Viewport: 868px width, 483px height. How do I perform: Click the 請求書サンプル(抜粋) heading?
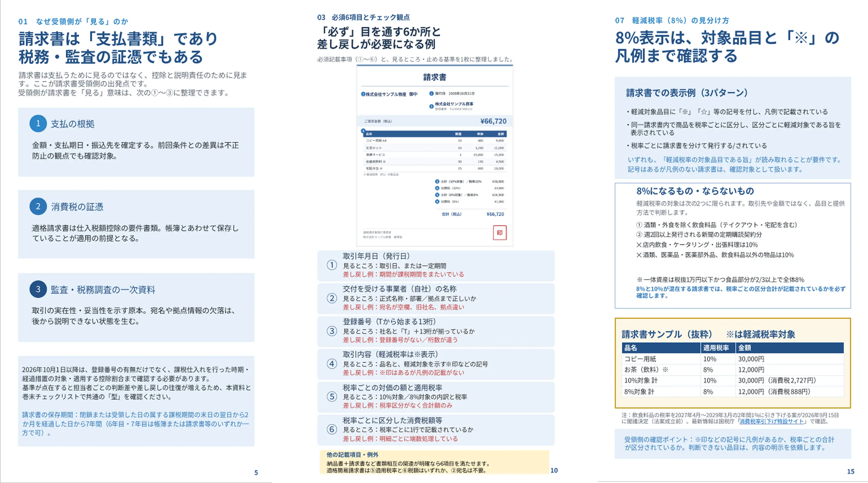(x=667, y=334)
